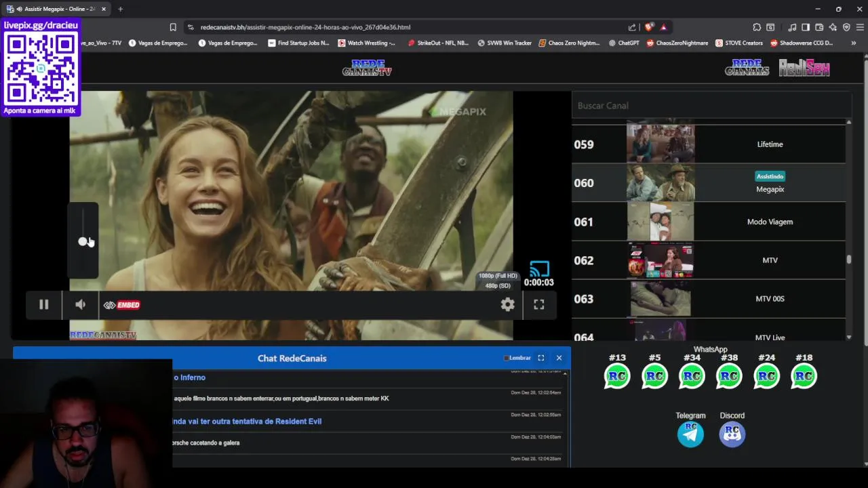Viewport: 868px width, 488px height.
Task: Expand the Chat RedeCanais panel to fullscreen
Action: click(541, 358)
